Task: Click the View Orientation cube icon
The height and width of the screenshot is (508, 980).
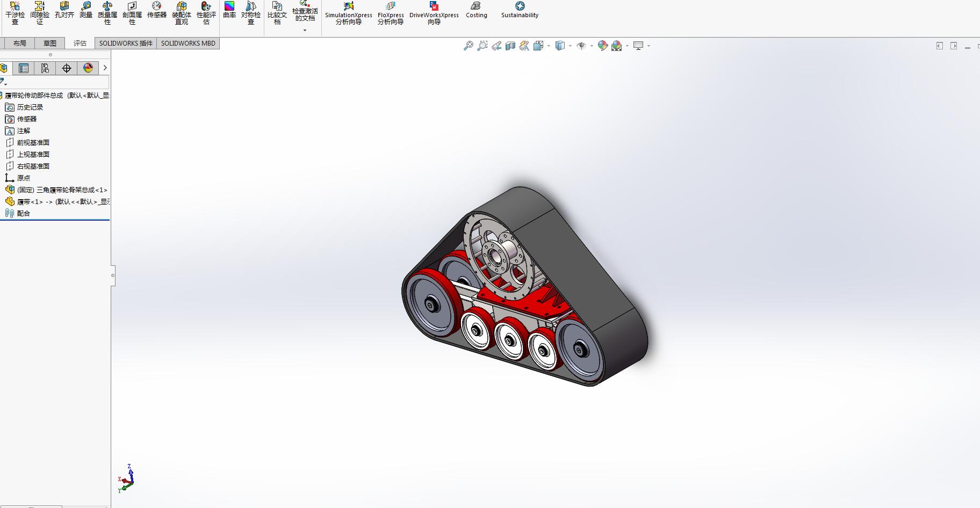Action: coord(538,46)
